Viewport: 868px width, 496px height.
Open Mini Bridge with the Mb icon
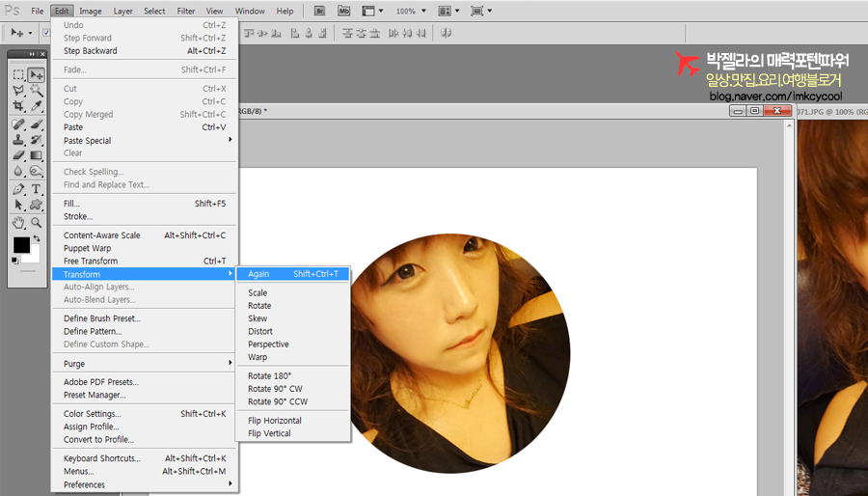[344, 11]
